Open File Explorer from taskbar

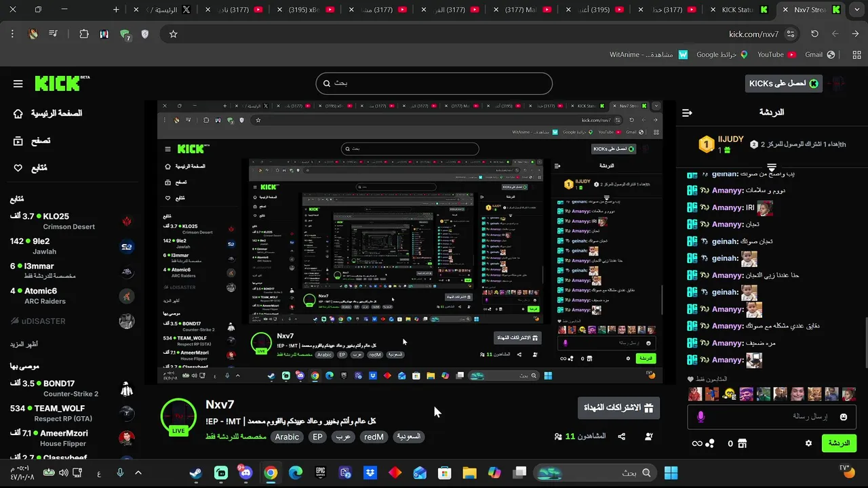(x=469, y=472)
